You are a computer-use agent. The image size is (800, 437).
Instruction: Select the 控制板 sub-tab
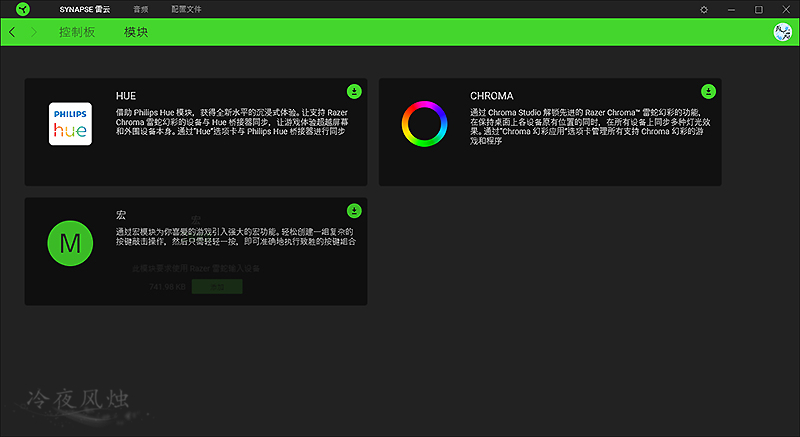tap(77, 32)
